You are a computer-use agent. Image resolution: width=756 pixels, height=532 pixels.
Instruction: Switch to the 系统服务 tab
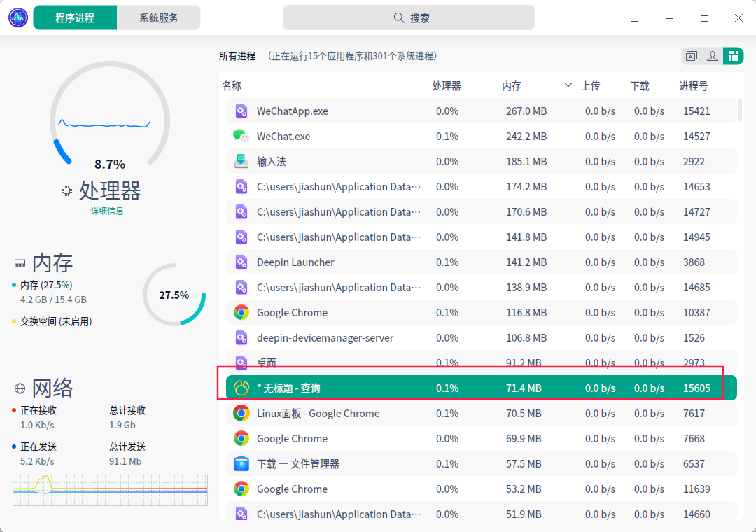point(159,17)
